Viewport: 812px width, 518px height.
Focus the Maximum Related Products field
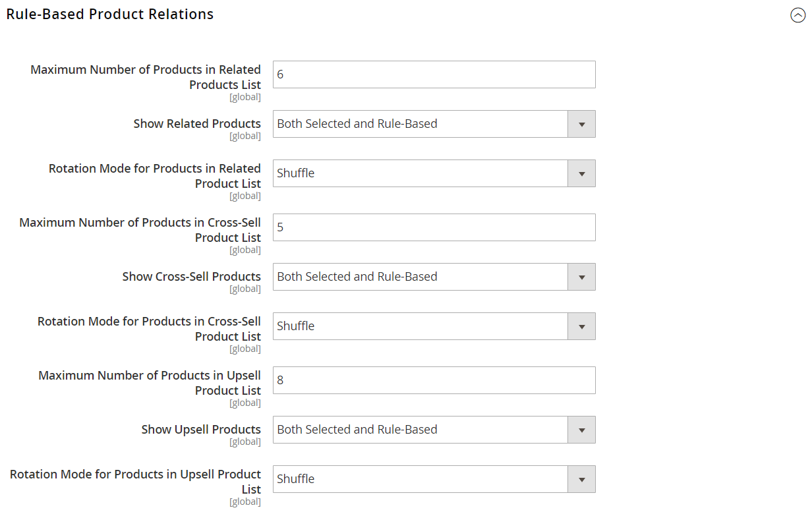pos(434,74)
